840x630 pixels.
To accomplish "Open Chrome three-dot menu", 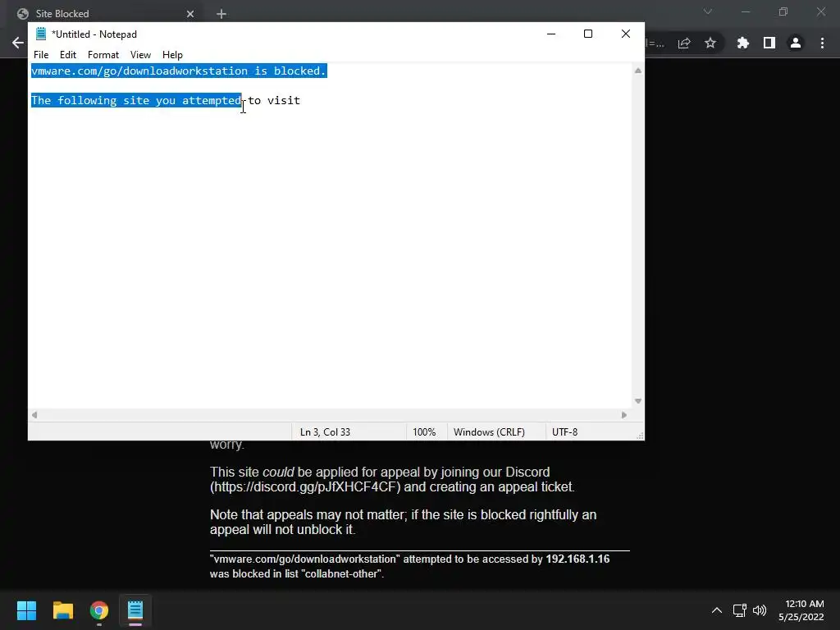I will [822, 43].
